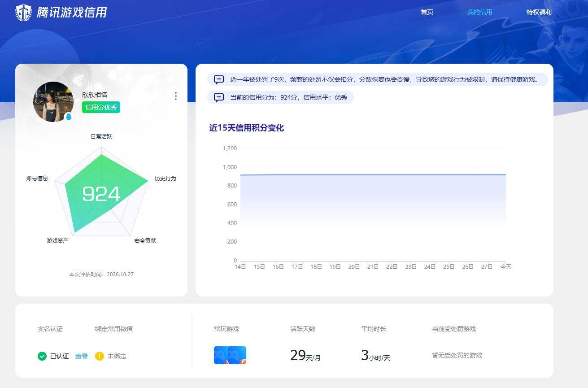Image resolution: width=588 pixels, height=388 pixels.
Task: Click the yellow exclamation unbound warning icon
Action: [100, 356]
